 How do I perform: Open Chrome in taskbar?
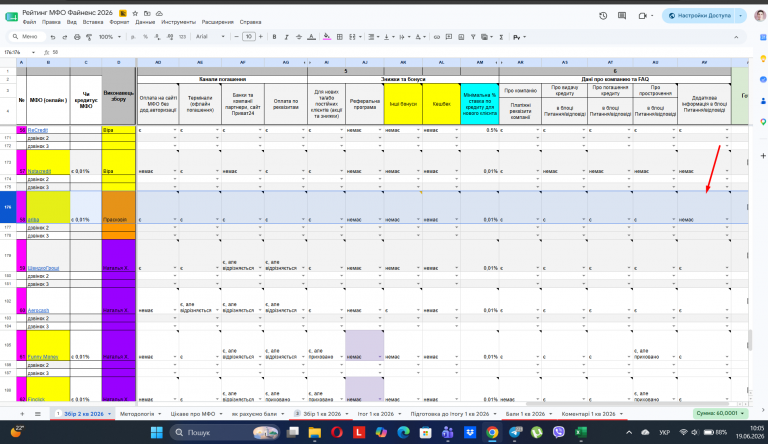tap(492, 432)
